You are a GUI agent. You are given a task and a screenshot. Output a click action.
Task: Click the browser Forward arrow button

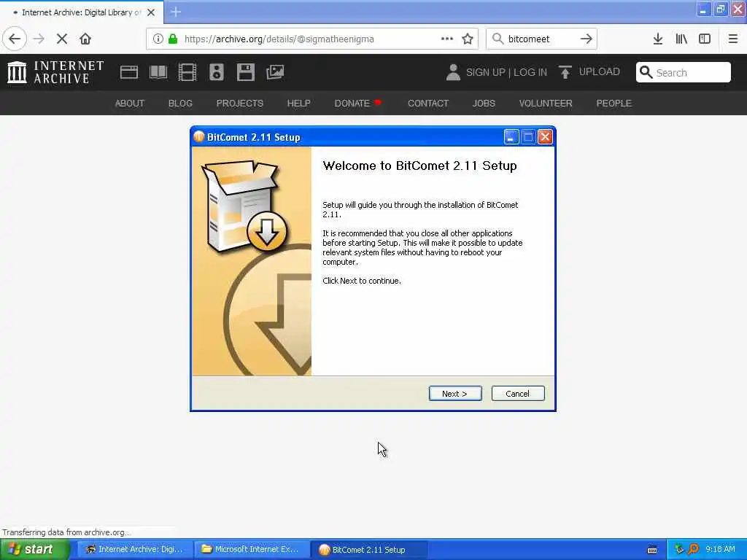[39, 39]
